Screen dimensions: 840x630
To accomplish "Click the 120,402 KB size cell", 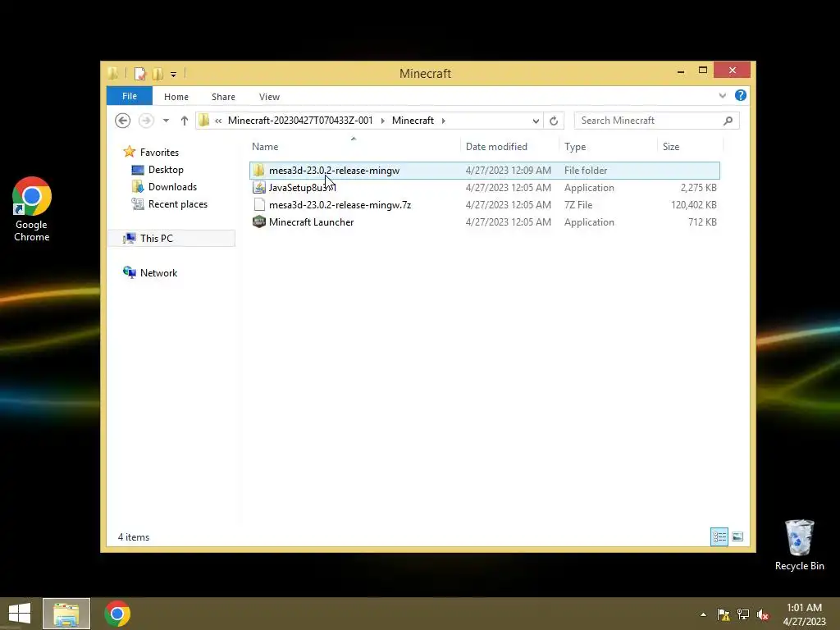I will 693,204.
